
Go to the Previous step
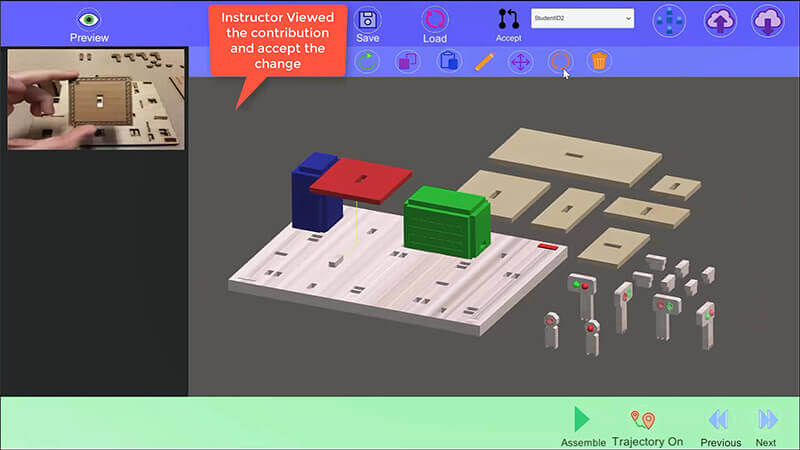719,419
